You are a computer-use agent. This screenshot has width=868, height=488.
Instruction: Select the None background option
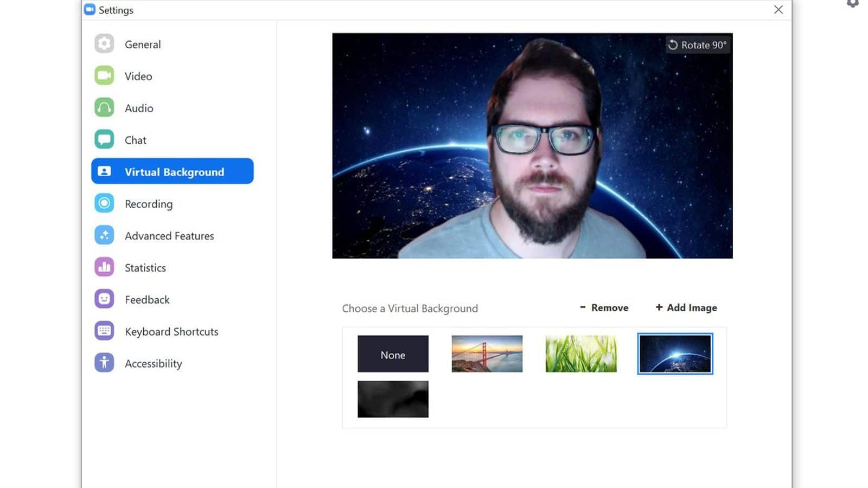(x=393, y=354)
